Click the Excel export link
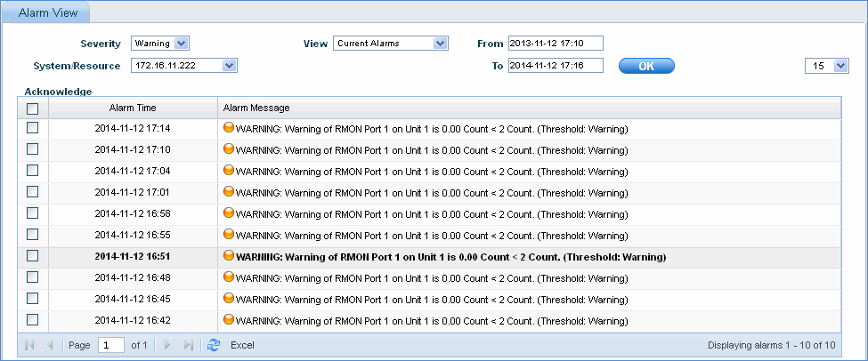 (x=242, y=345)
